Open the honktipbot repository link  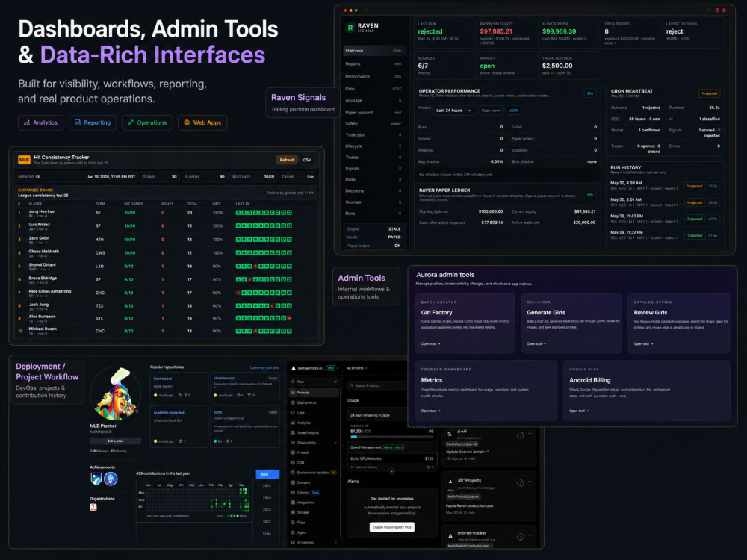point(163,379)
